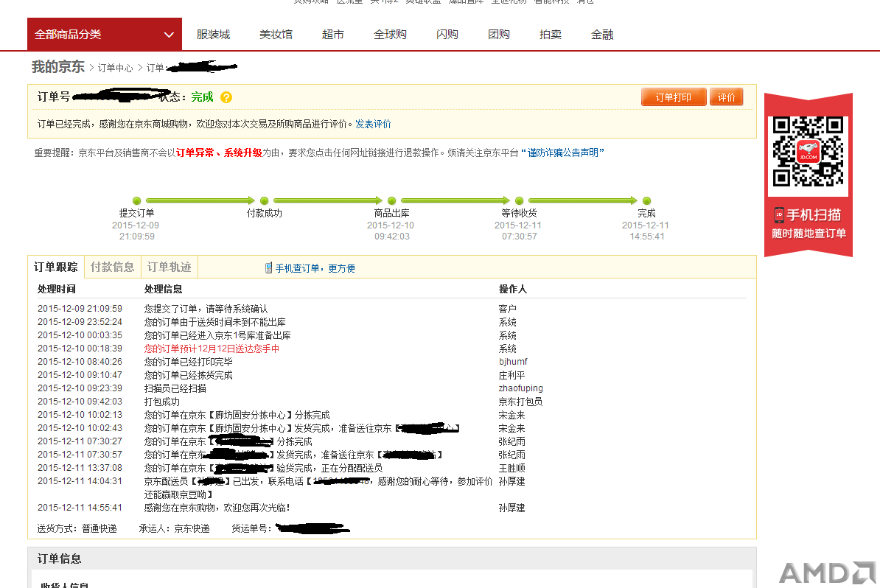Image resolution: width=880 pixels, height=588 pixels.
Task: Click operator name 京东打包员
Action: click(x=521, y=402)
